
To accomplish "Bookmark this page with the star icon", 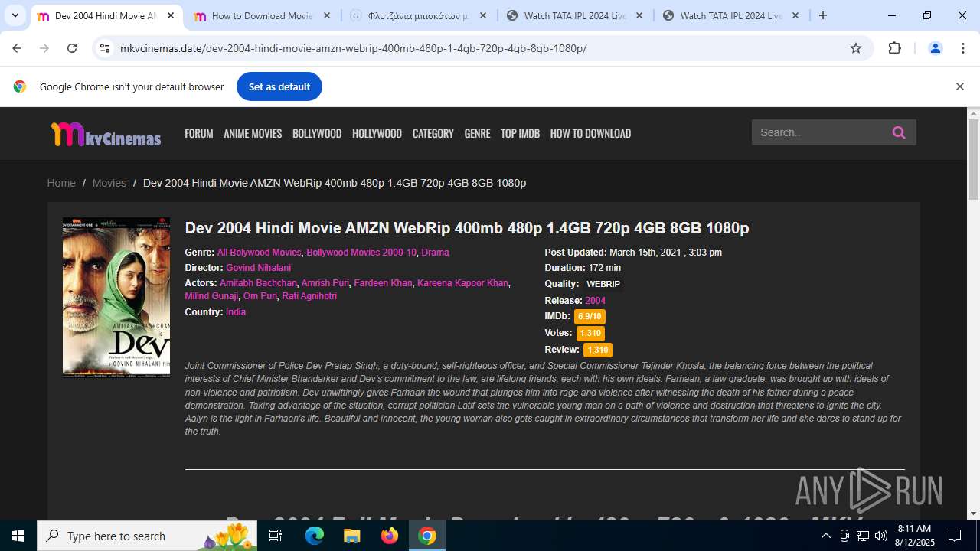I will click(856, 48).
